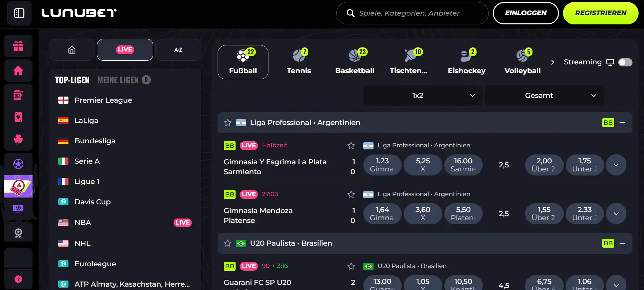Open the MEINE LIGEN tab
Image resolution: width=644 pixels, height=290 pixels.
click(x=124, y=80)
